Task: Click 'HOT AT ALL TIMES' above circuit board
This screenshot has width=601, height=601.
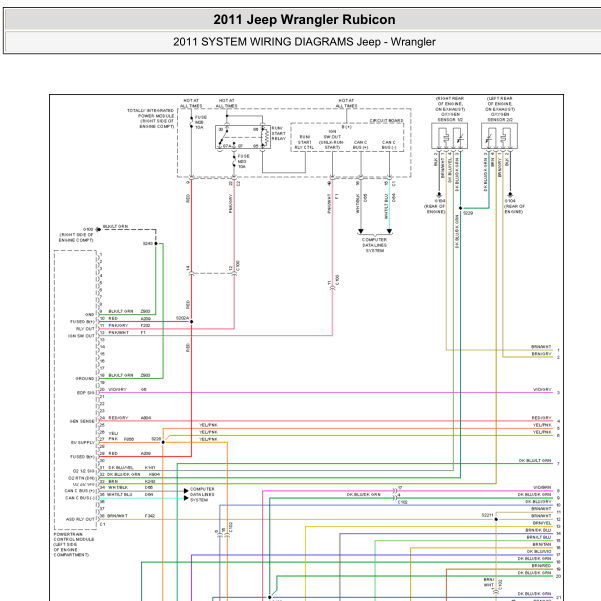Action: [x=346, y=103]
